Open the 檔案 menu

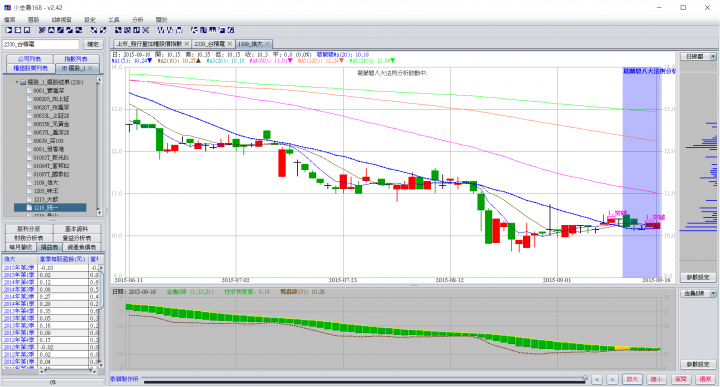10,20
